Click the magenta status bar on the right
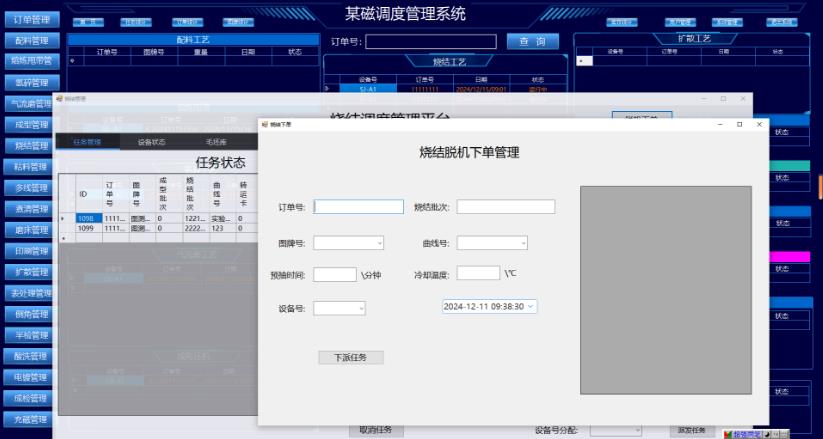 (x=791, y=257)
